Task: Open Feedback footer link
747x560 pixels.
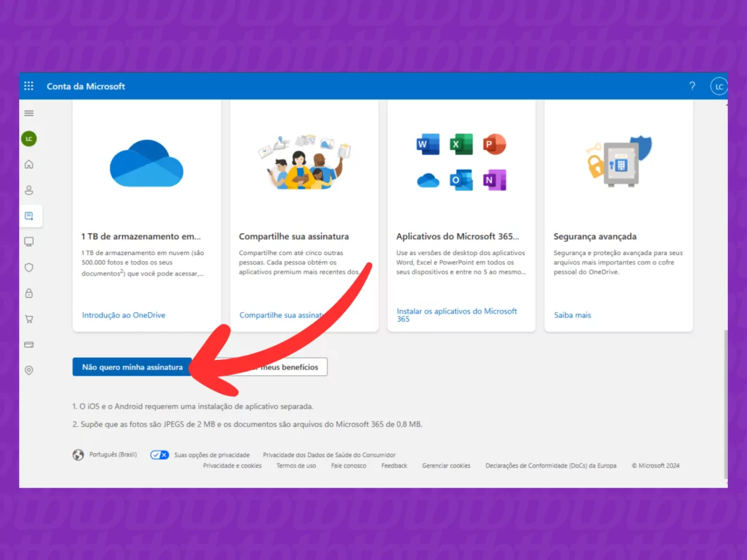Action: click(x=394, y=466)
